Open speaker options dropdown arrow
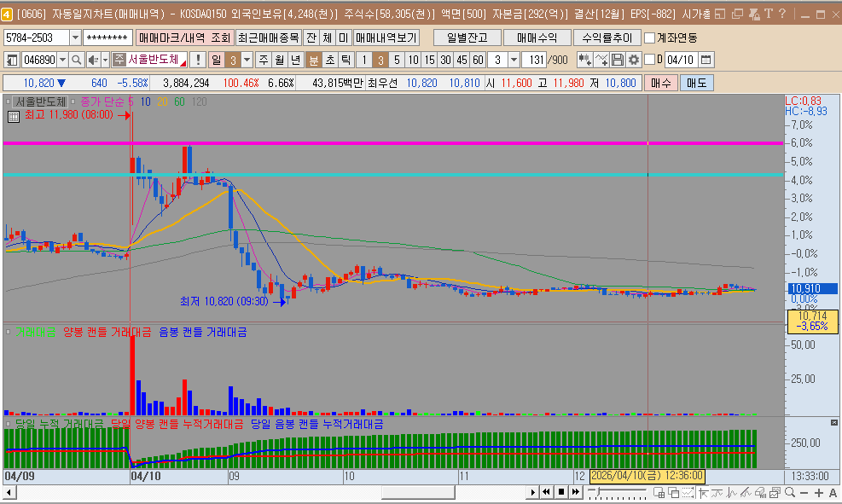842x504 pixels. tap(105, 60)
